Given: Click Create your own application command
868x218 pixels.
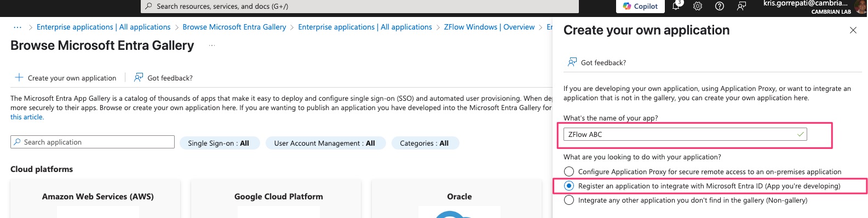Looking at the screenshot, I should 66,78.
